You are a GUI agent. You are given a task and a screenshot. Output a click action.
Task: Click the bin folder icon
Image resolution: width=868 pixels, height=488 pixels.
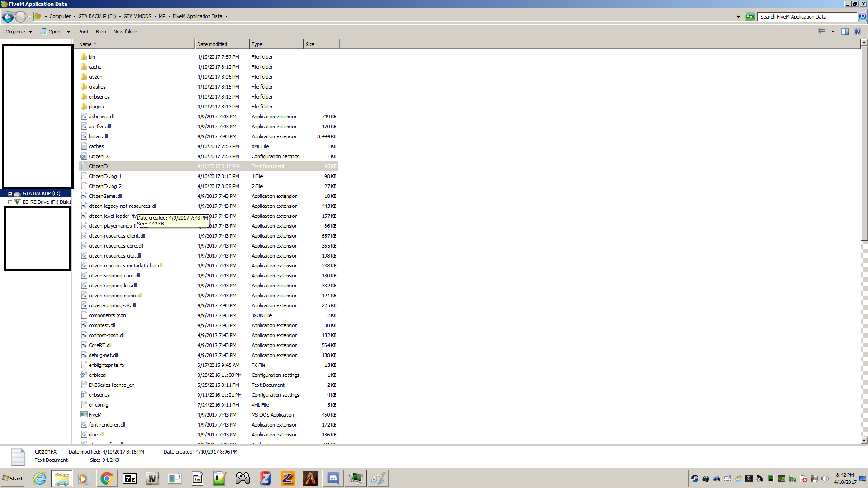(84, 57)
